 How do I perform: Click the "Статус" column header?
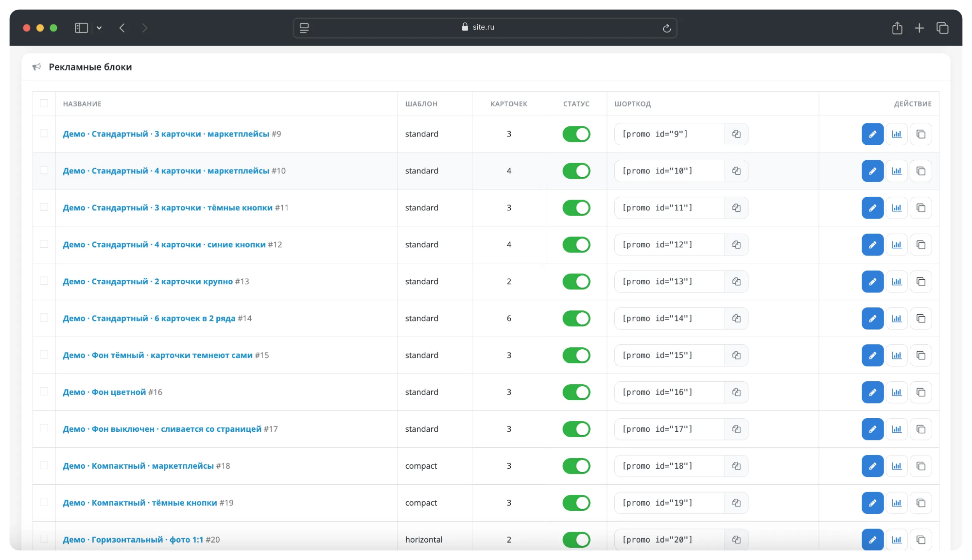click(576, 104)
